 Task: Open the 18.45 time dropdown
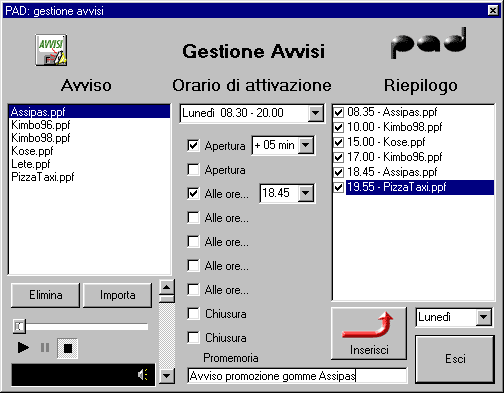click(306, 193)
